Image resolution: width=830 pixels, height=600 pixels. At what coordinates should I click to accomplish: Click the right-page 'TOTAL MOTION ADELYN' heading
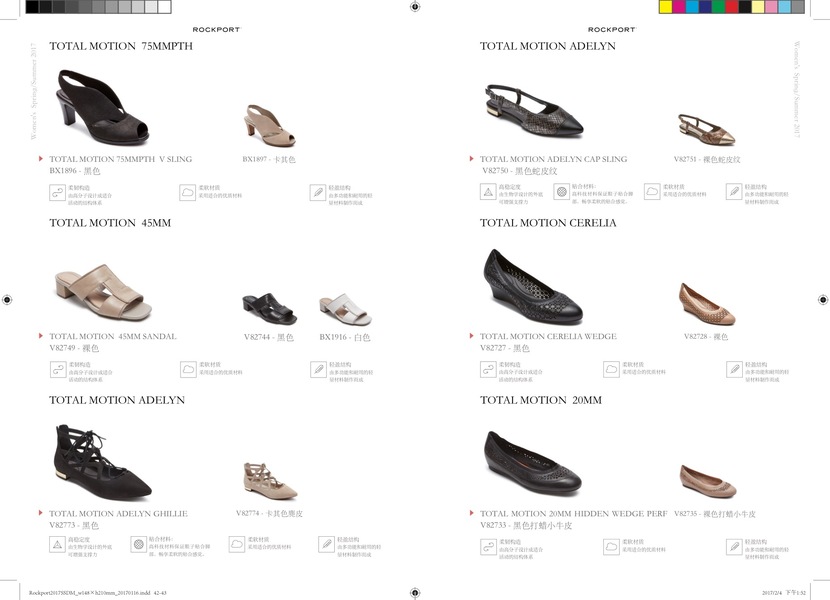coord(547,46)
